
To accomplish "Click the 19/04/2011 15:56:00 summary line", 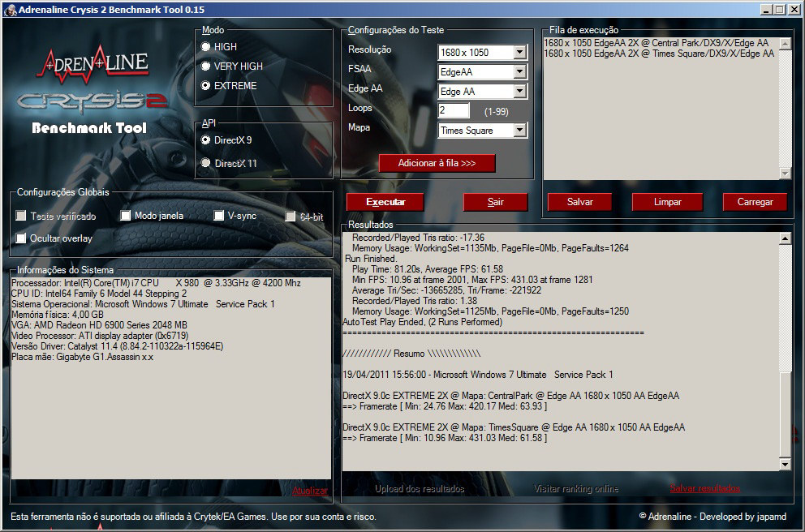I will coord(478,375).
